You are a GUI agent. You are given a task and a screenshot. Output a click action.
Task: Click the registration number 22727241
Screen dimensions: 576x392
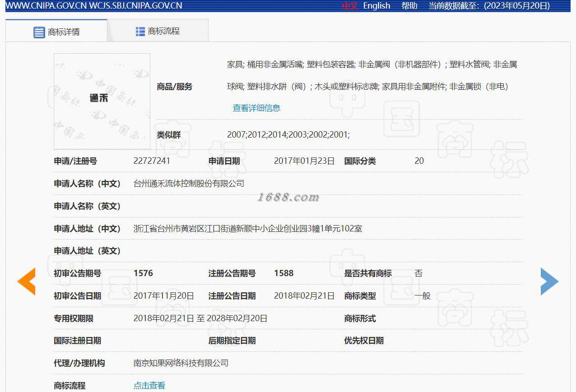(152, 161)
